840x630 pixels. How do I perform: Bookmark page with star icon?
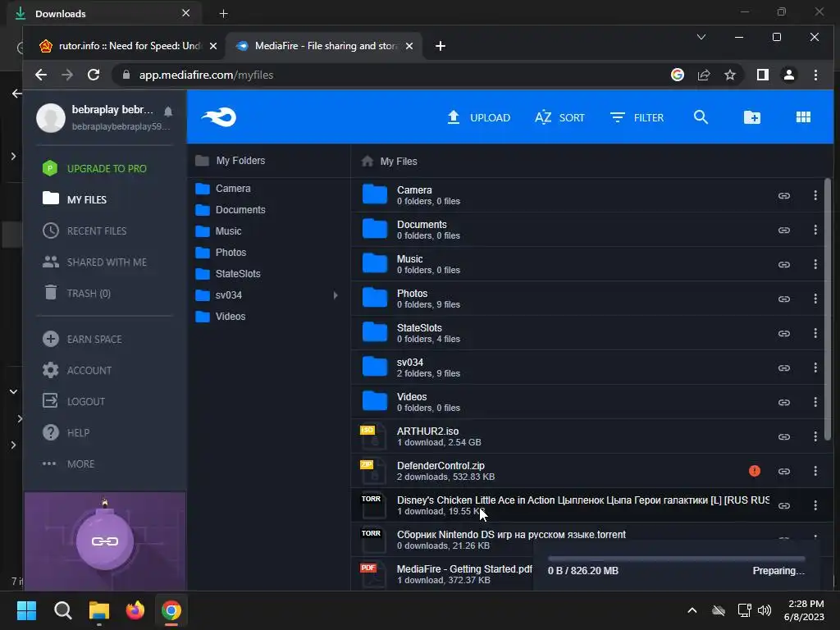click(x=729, y=75)
